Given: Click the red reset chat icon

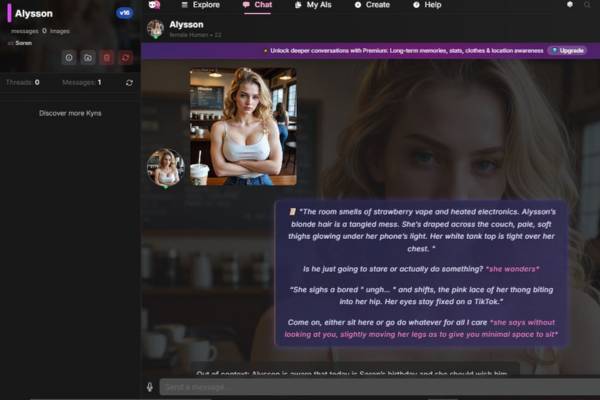Looking at the screenshot, I should click(x=126, y=58).
